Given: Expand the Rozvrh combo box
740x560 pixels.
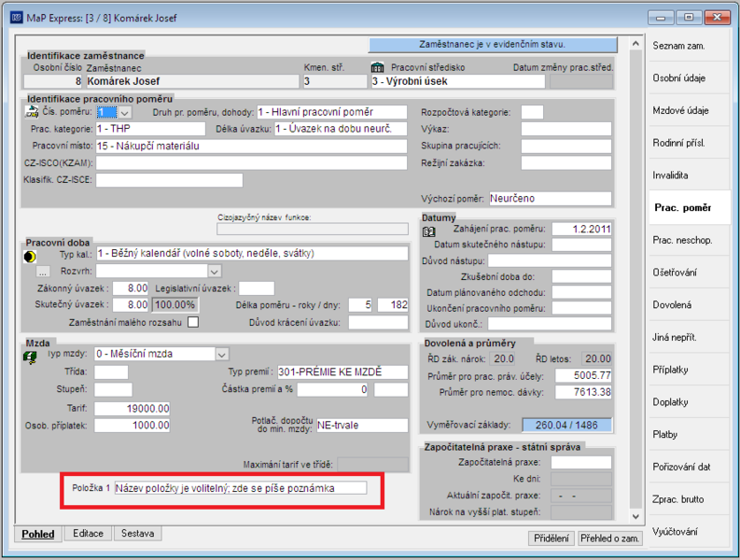Looking at the screenshot, I should click(x=215, y=272).
